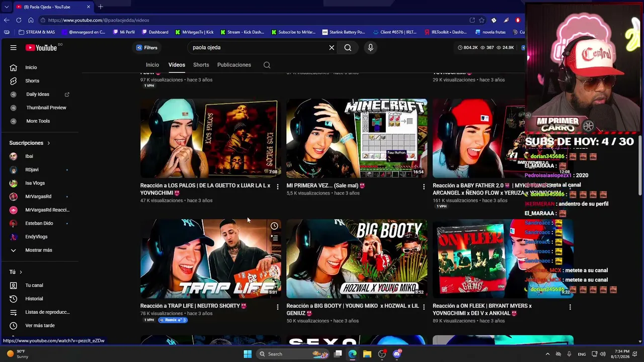644x362 pixels.
Task: Select the Videos channel tab
Action: pos(177,65)
